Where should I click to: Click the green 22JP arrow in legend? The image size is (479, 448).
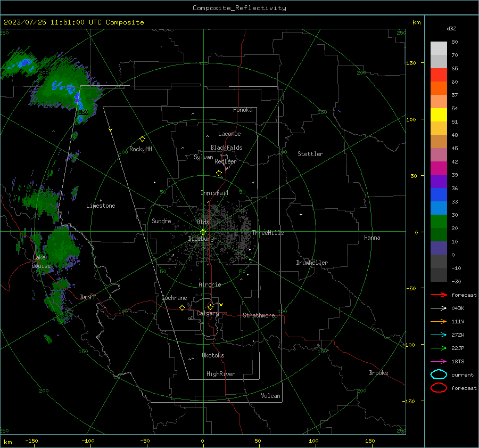click(x=439, y=348)
